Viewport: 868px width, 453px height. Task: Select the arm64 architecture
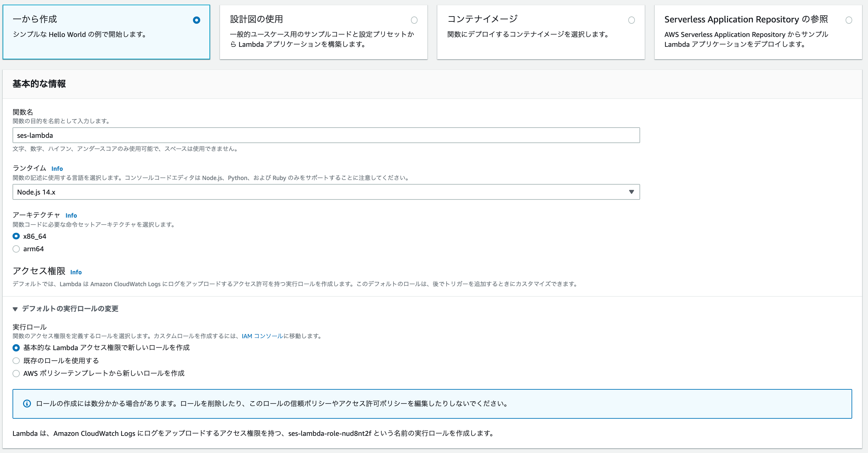[x=16, y=249]
